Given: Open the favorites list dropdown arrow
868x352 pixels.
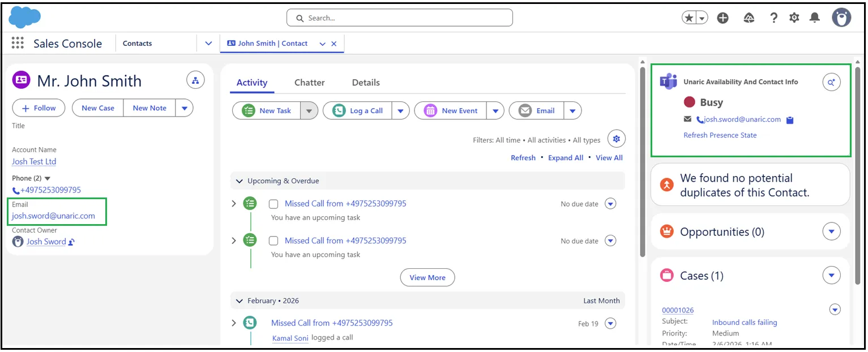Looking at the screenshot, I should click(x=702, y=18).
